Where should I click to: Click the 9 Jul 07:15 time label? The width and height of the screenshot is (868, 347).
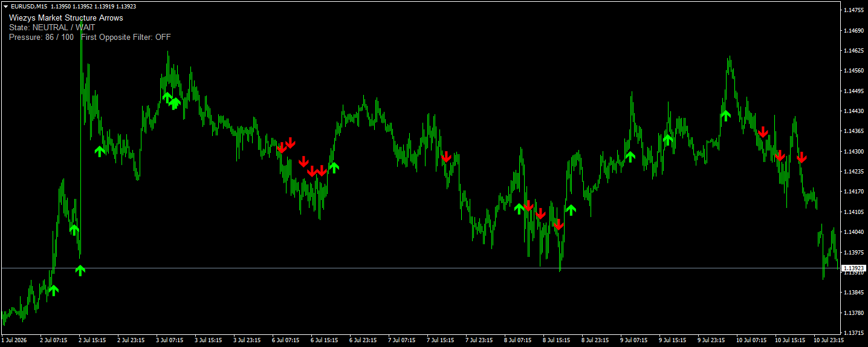[634, 340]
